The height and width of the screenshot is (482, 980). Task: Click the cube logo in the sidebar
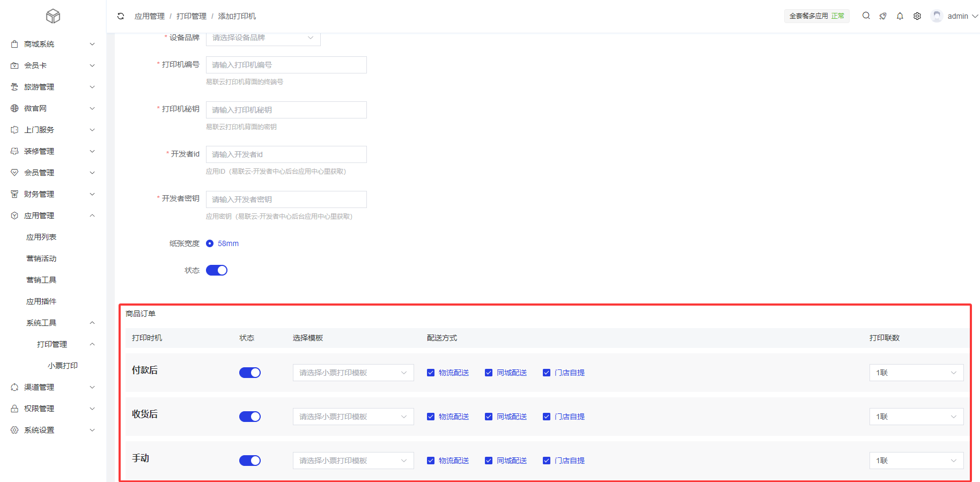pyautogui.click(x=53, y=16)
